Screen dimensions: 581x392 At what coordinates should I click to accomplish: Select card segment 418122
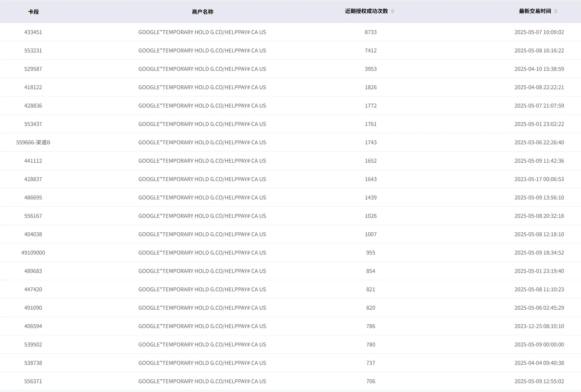pos(33,87)
